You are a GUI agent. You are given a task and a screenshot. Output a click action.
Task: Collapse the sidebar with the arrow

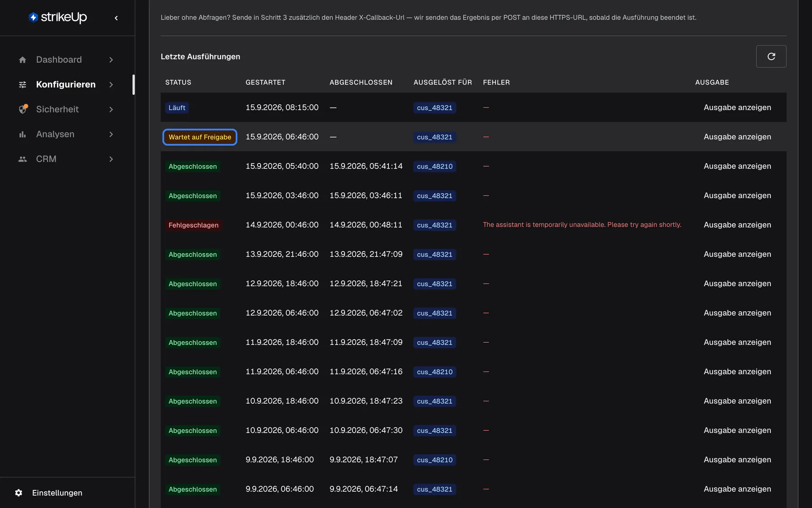tap(116, 18)
